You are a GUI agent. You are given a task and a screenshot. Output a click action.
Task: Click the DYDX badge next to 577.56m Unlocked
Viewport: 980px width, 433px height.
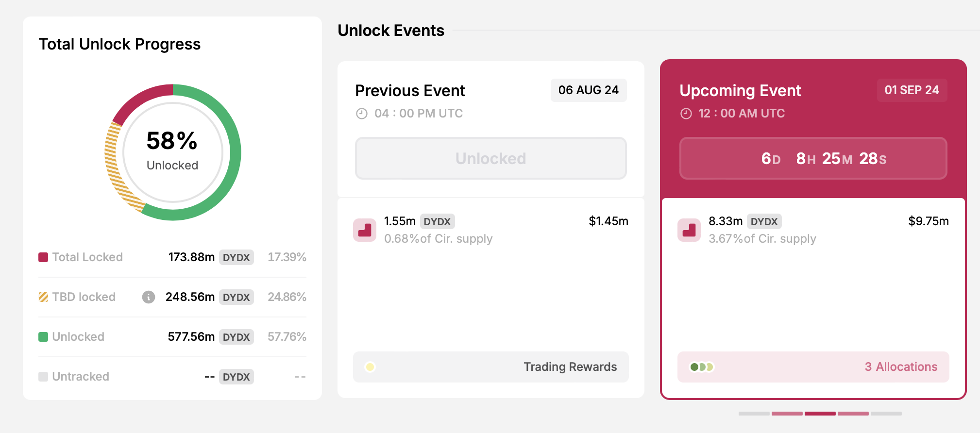tap(237, 336)
